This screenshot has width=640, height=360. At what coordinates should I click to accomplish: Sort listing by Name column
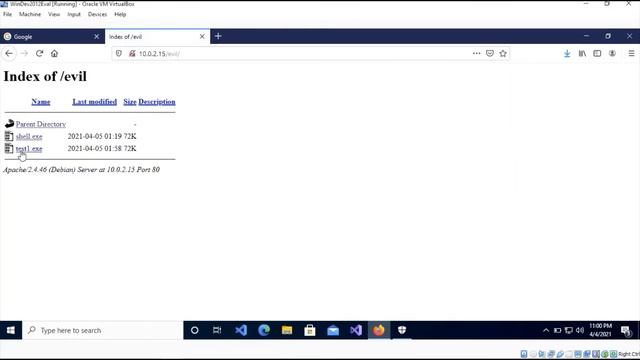pos(41,102)
